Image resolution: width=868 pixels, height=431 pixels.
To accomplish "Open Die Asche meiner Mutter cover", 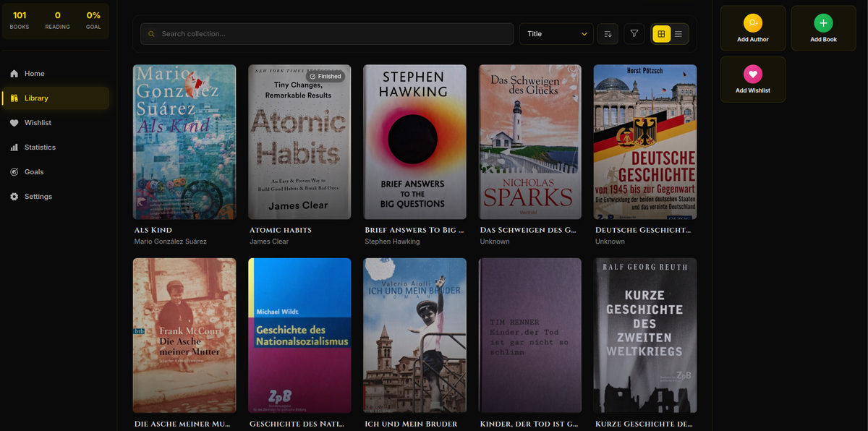I will click(184, 336).
